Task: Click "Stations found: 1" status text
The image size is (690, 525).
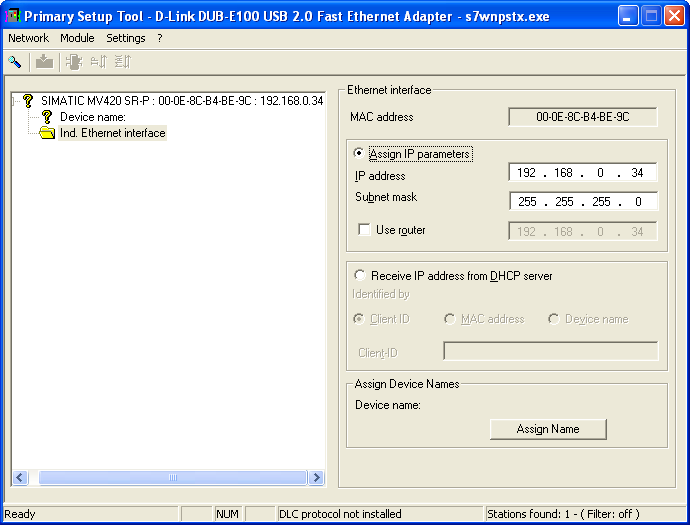Action: [528, 514]
